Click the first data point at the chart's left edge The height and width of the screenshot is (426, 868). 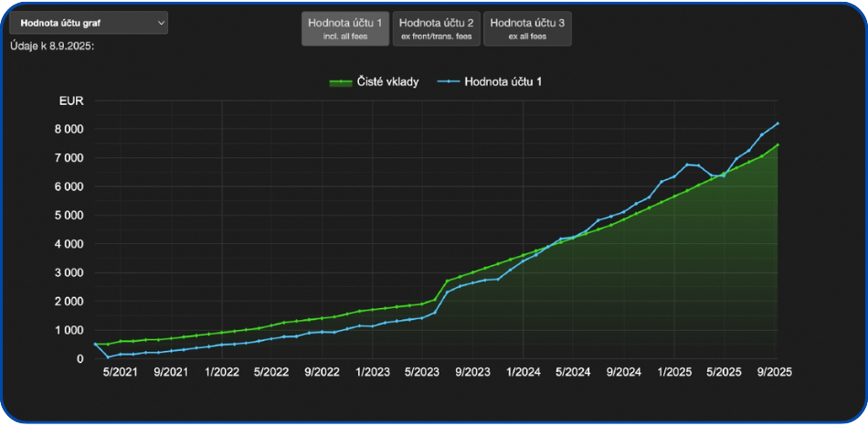point(96,344)
